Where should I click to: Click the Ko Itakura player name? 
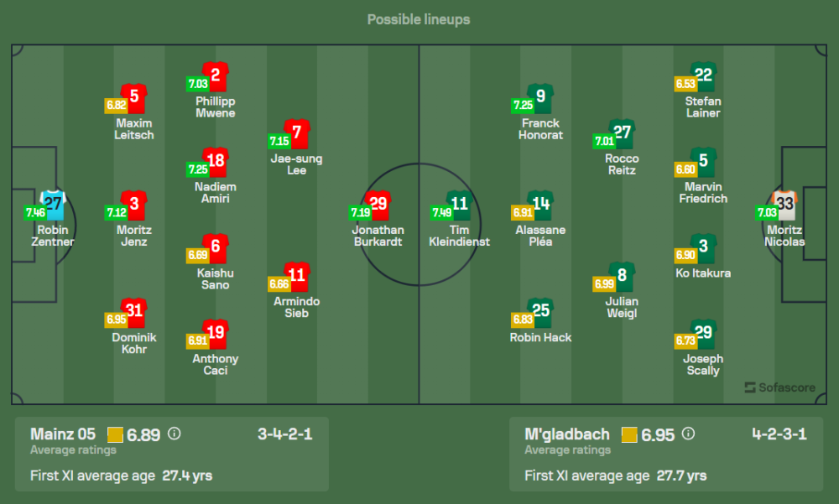click(x=703, y=273)
